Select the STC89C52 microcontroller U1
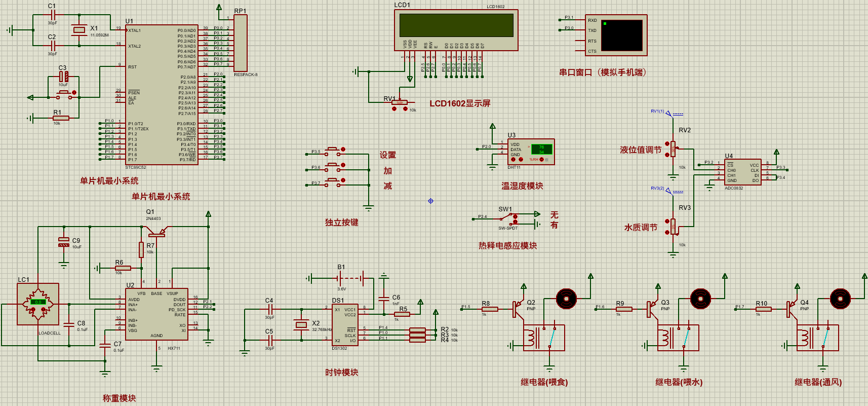868x406 pixels. [162, 95]
